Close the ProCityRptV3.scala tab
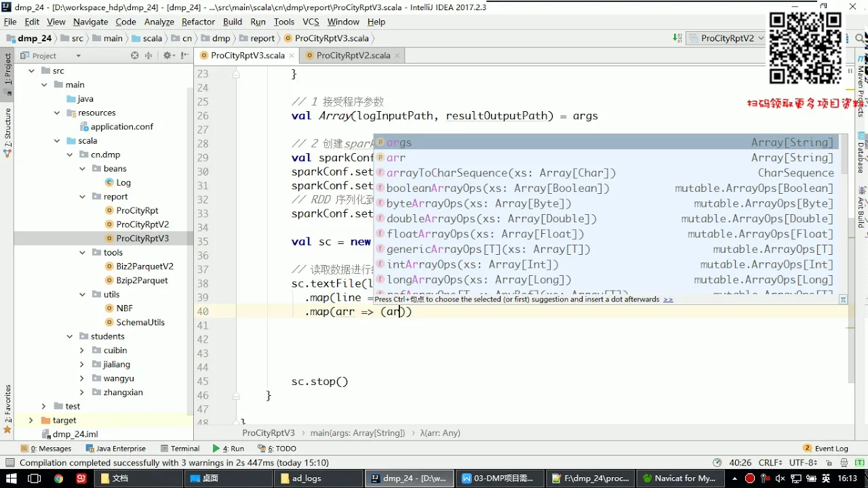 point(292,56)
